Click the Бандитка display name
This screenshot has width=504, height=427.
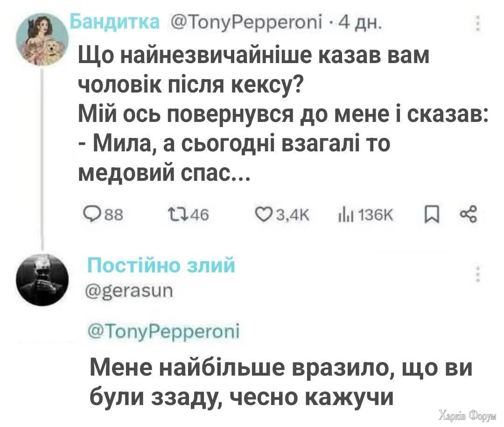coord(114,21)
